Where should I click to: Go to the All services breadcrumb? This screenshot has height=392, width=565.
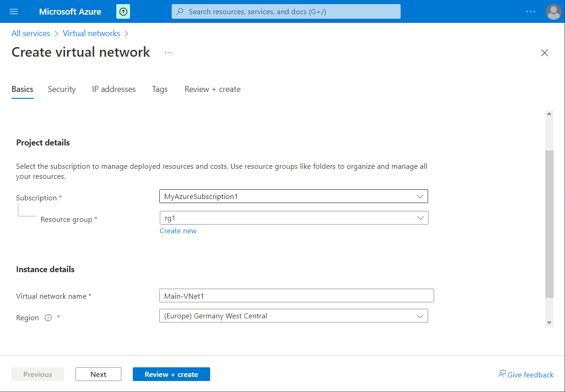(x=31, y=33)
